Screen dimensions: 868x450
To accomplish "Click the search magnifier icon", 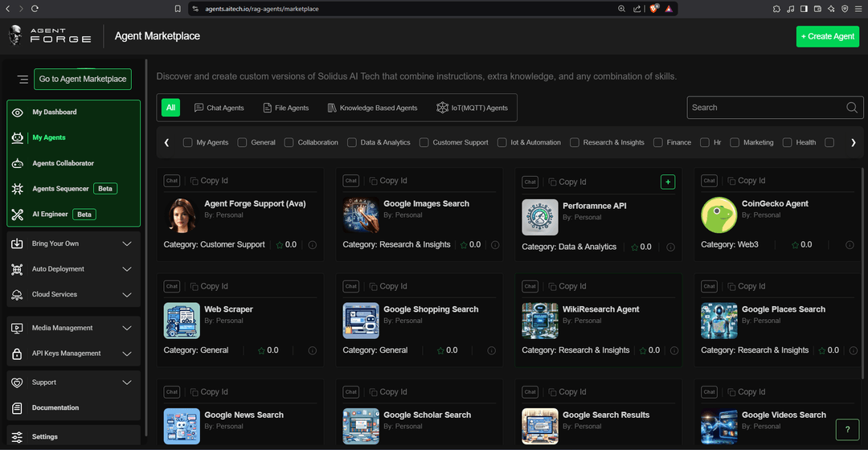I will tap(852, 108).
